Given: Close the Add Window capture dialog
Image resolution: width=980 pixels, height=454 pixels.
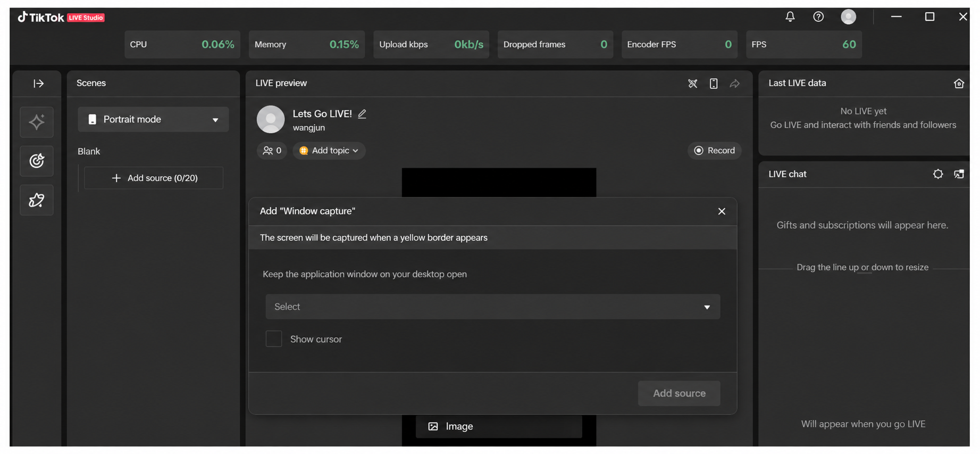Looking at the screenshot, I should pyautogui.click(x=722, y=211).
